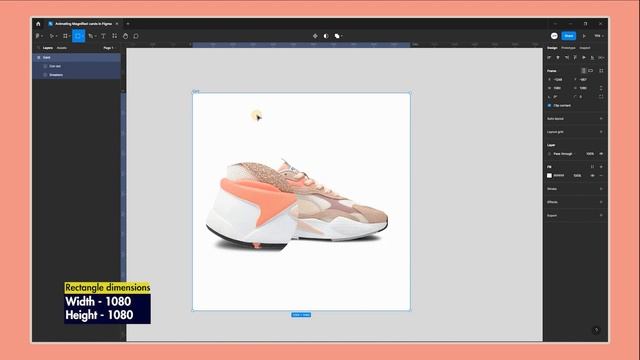Screen dimensions: 640x360
Task: Open the Page 1 dropdown
Action: pos(109,48)
